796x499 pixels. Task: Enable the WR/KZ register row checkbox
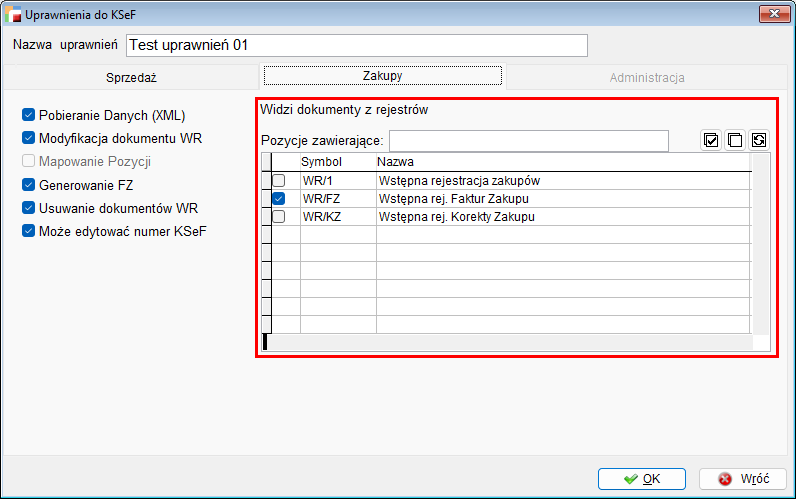pyautogui.click(x=279, y=217)
